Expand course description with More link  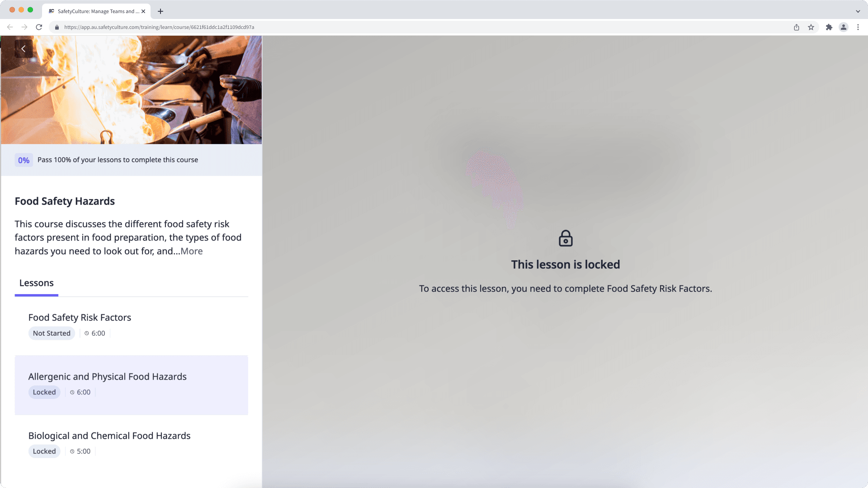point(192,251)
